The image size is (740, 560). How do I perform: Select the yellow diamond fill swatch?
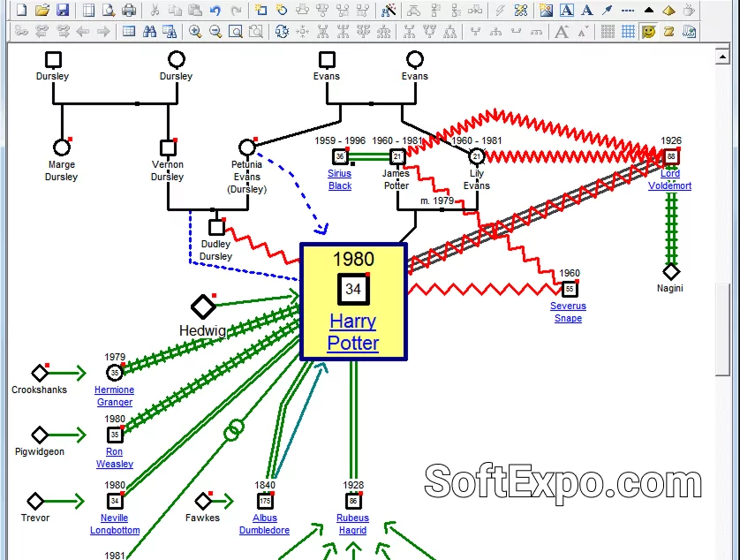(x=668, y=10)
